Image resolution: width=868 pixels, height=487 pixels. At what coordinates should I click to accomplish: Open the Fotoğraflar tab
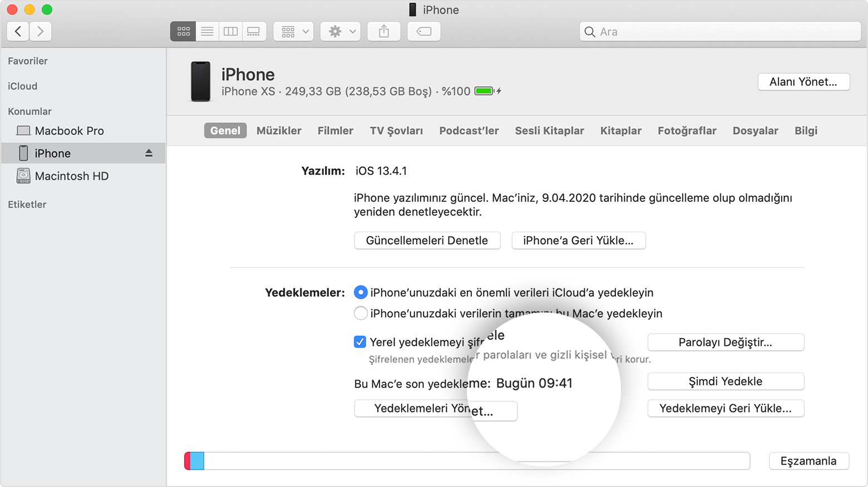coord(687,131)
